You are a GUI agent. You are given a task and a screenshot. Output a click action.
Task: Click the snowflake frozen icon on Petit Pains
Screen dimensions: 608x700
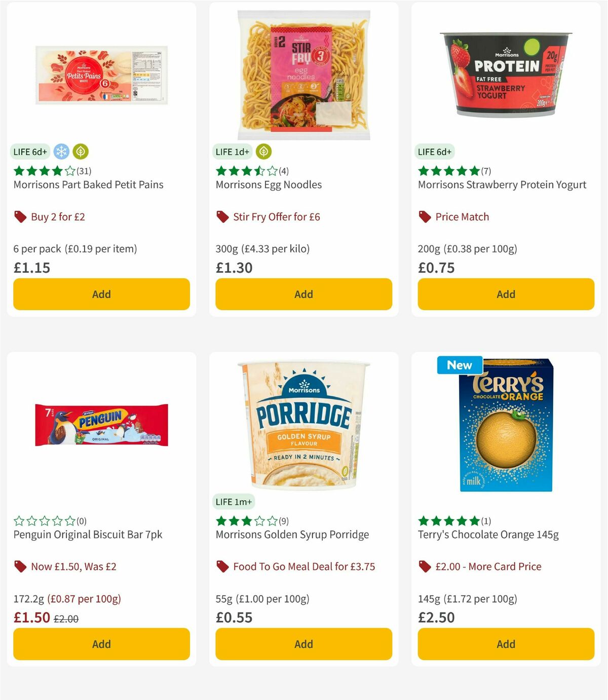click(x=61, y=151)
